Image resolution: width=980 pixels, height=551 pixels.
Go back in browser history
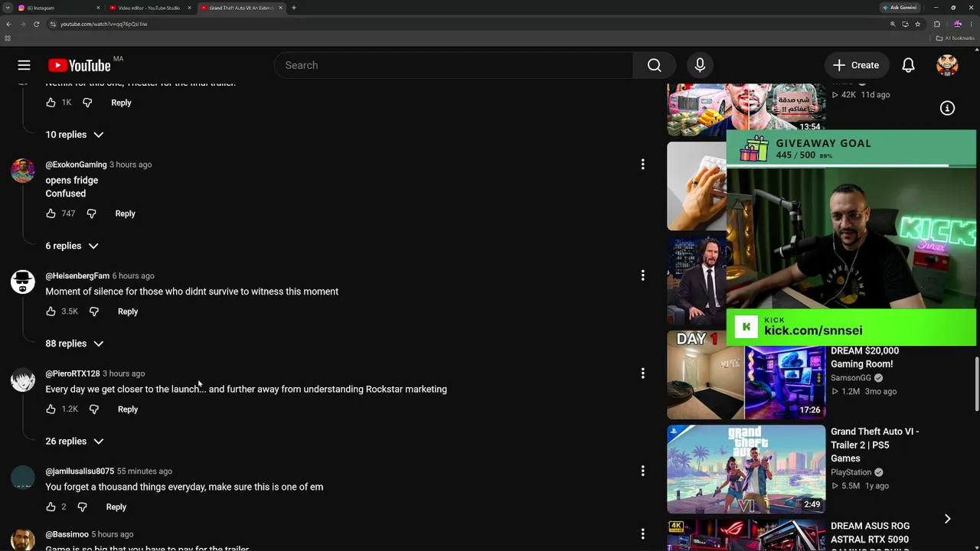click(x=8, y=24)
